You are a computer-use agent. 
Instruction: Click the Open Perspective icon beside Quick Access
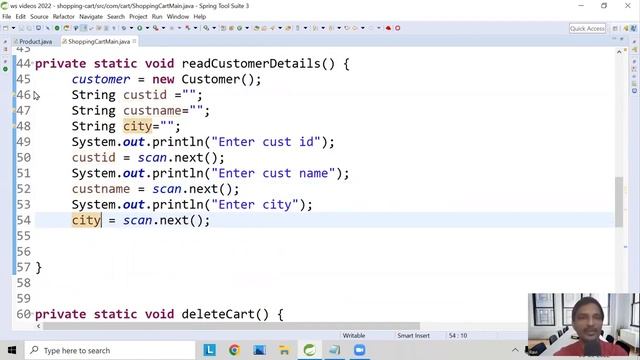coord(615,28)
